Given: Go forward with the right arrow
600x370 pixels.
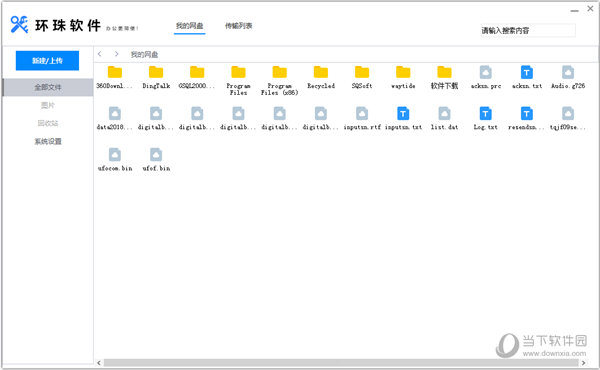Looking at the screenshot, I should (116, 54).
